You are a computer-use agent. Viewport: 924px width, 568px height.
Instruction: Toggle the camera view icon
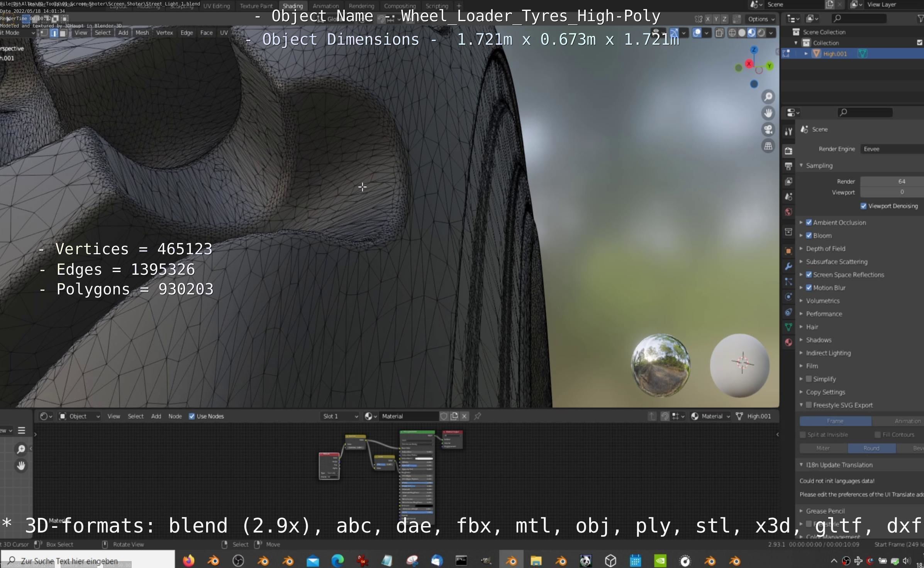click(768, 130)
